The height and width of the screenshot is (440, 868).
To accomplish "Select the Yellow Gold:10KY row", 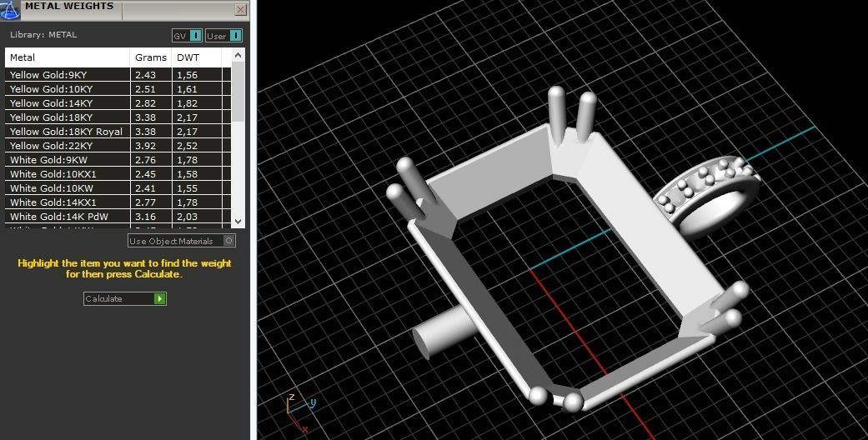I will pos(118,89).
